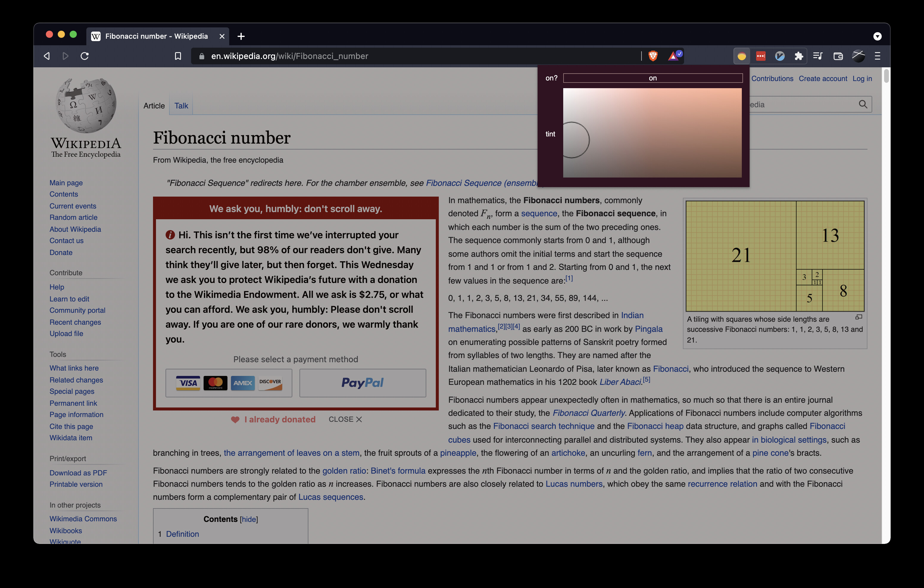This screenshot has height=588, width=924.
Task: Follow the golden ratio link
Action: 344,470
